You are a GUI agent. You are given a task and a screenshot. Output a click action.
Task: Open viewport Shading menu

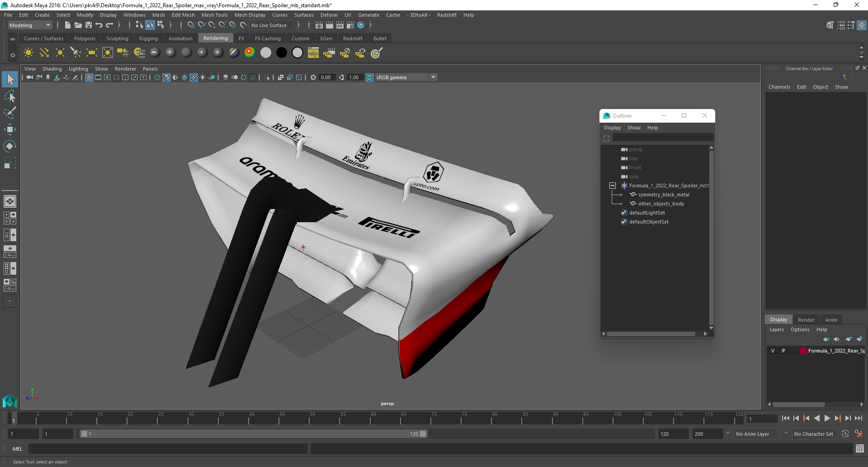coord(52,69)
